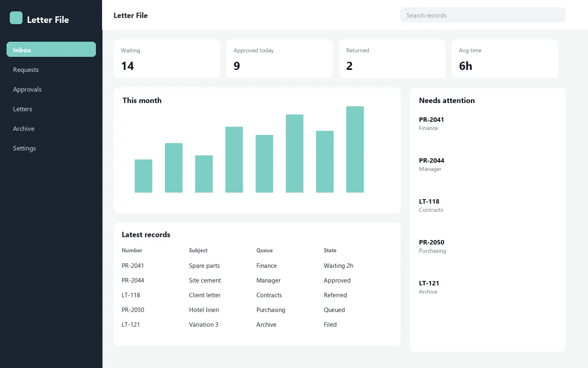Click the Latest records heading
588x368 pixels.
[146, 234]
